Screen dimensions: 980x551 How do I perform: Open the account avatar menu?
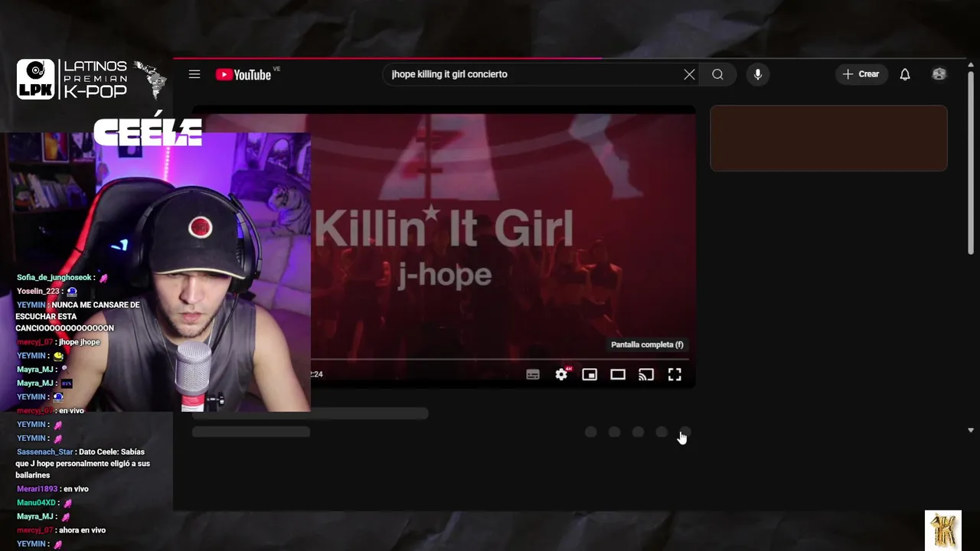(939, 74)
